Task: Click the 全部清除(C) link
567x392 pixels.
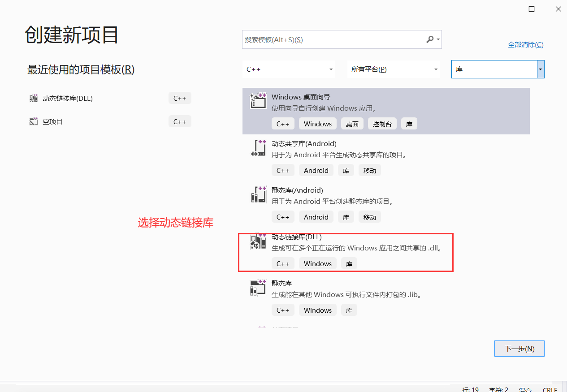Action: click(525, 44)
